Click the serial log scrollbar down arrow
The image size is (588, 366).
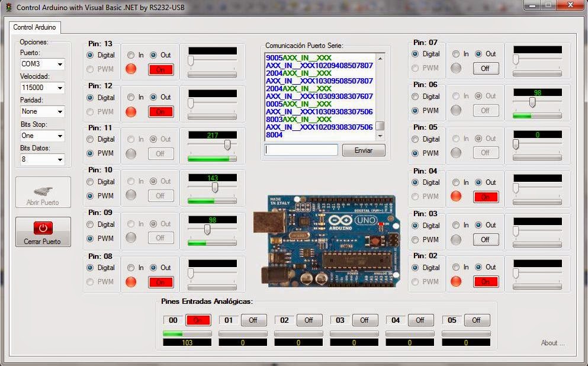coord(380,136)
